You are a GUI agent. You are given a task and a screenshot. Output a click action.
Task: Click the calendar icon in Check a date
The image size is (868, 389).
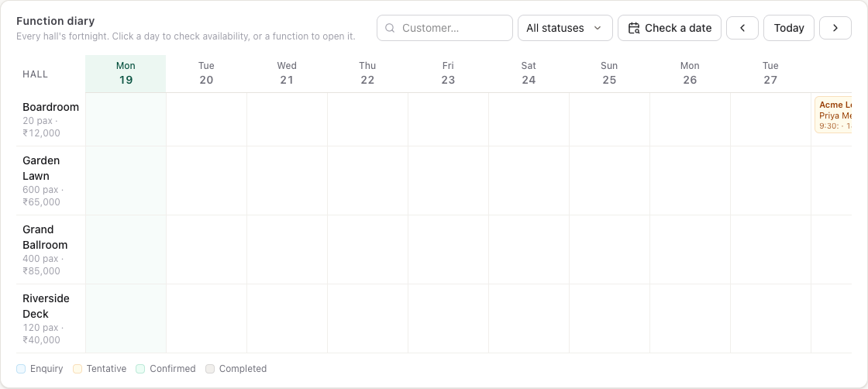pyautogui.click(x=634, y=28)
